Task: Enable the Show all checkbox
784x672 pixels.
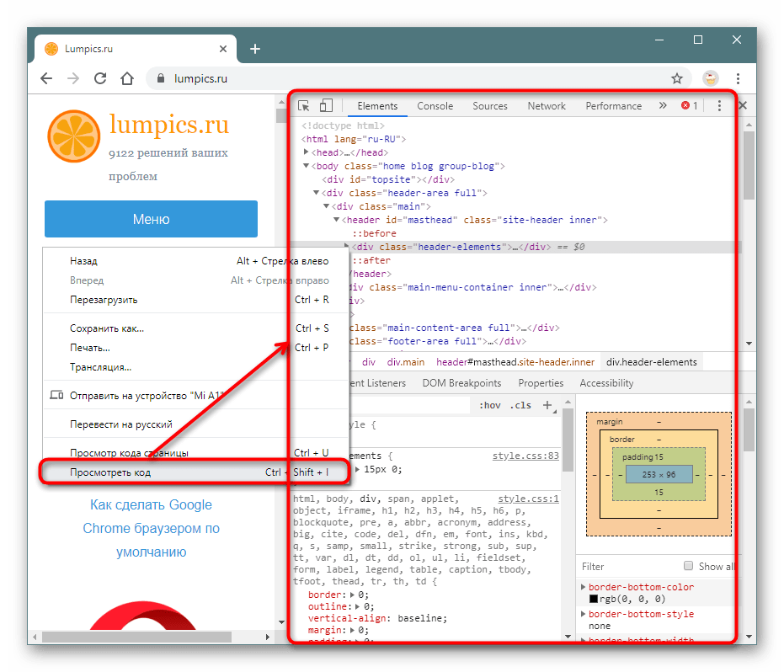Action: [x=689, y=566]
